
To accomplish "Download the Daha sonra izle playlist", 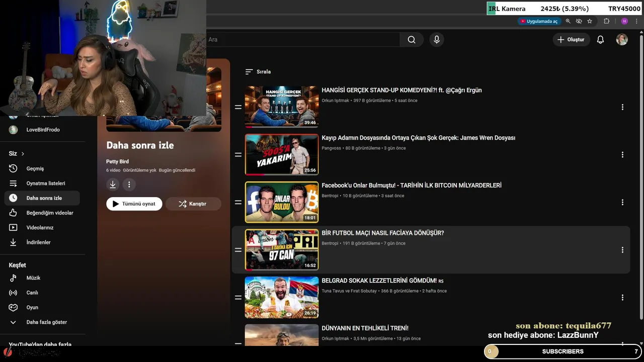I will (113, 185).
